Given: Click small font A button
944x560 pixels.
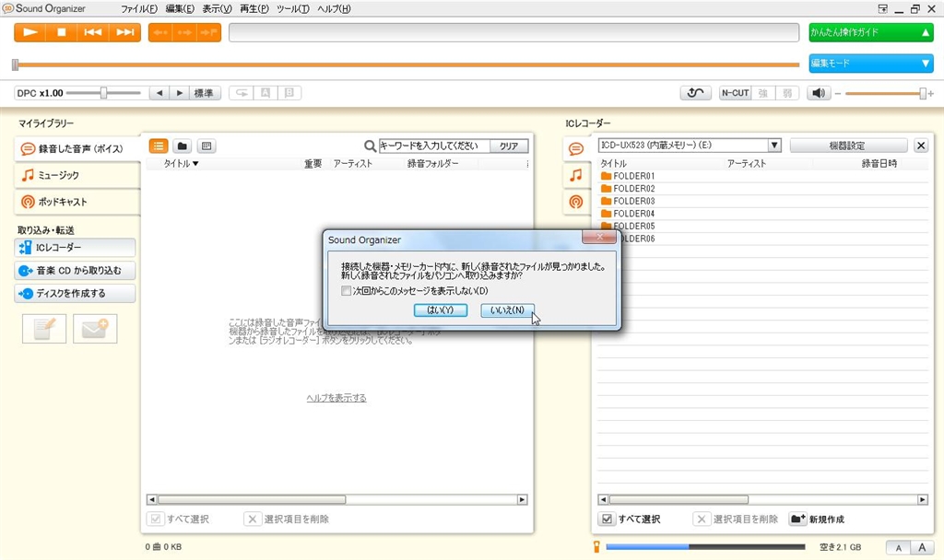Looking at the screenshot, I should click(898, 547).
